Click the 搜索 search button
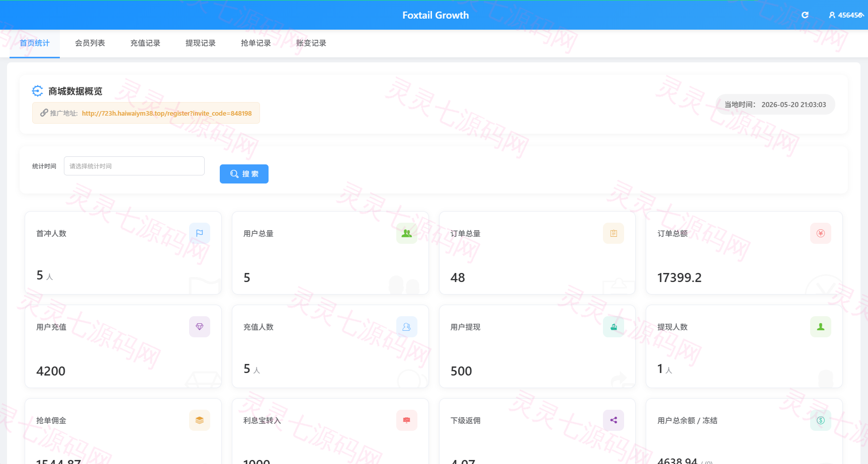 (x=244, y=174)
